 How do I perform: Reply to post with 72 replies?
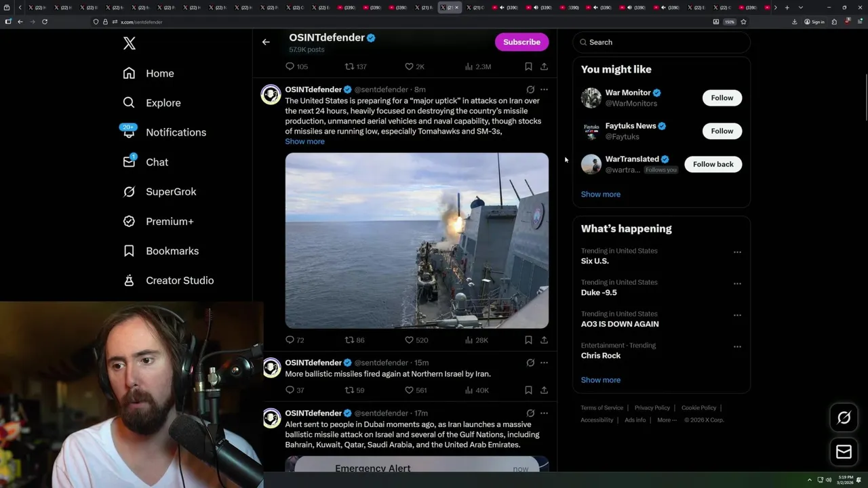pyautogui.click(x=294, y=340)
